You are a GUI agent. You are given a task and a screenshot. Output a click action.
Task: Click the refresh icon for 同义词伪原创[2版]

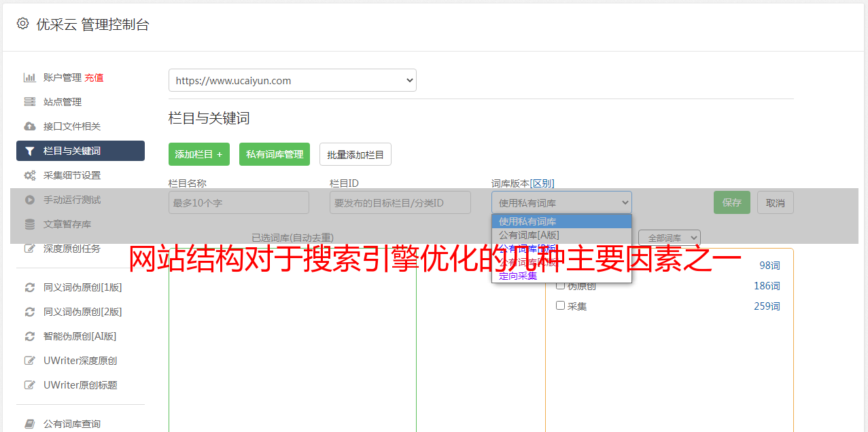click(x=30, y=312)
